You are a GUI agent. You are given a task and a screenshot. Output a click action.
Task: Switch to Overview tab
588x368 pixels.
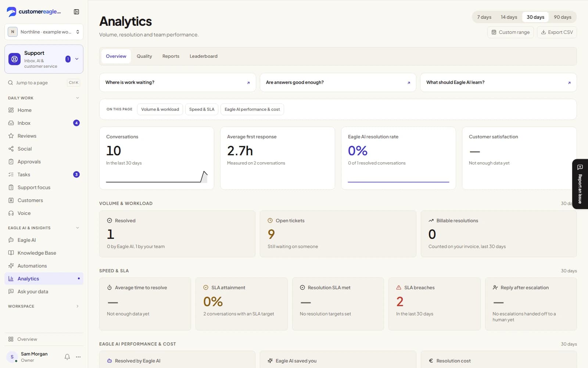pyautogui.click(x=116, y=56)
